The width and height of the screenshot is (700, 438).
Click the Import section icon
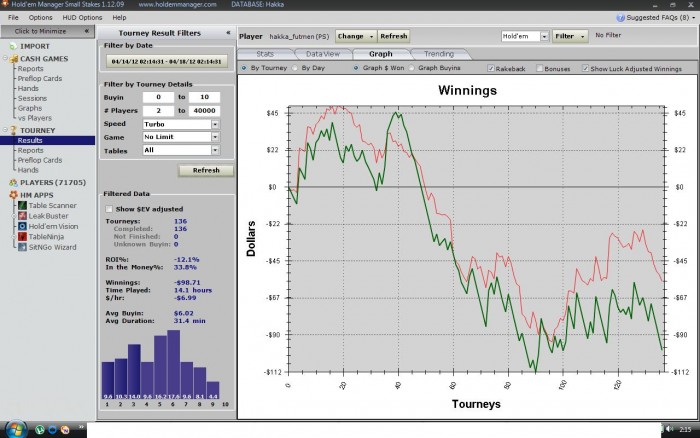pos(13,46)
